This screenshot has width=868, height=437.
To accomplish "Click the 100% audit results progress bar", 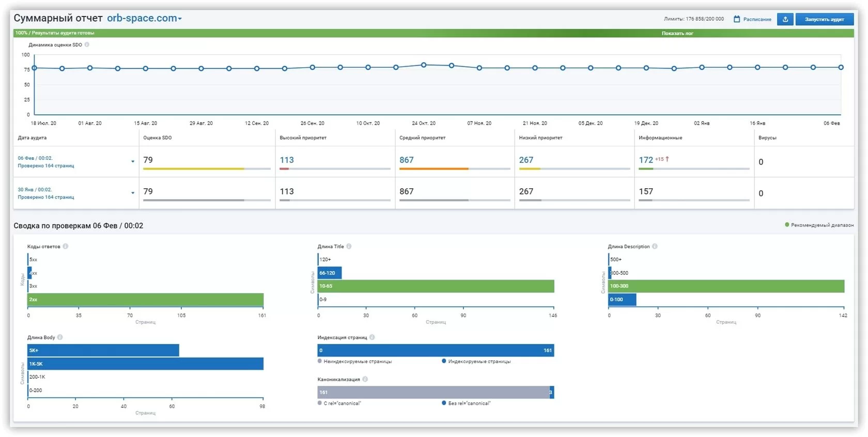I will 433,33.
